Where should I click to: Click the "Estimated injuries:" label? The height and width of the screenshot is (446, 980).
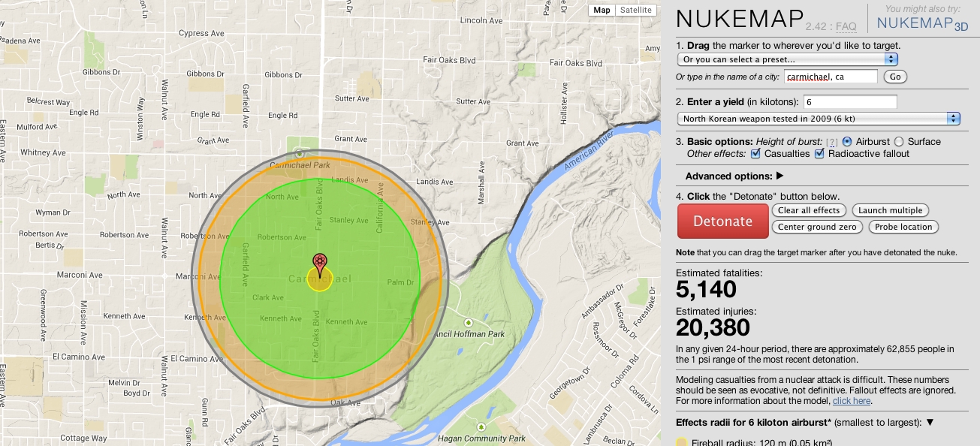[716, 311]
